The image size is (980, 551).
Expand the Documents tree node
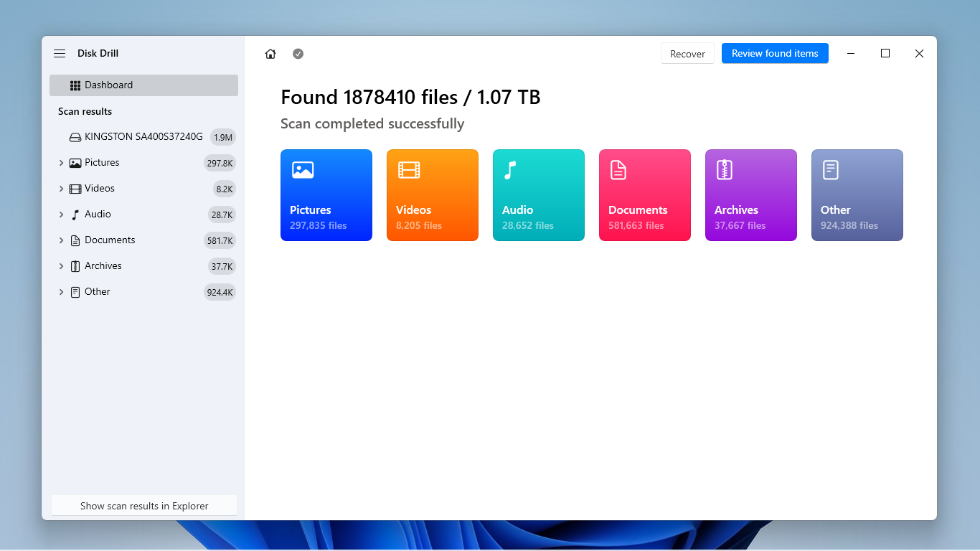tap(61, 240)
